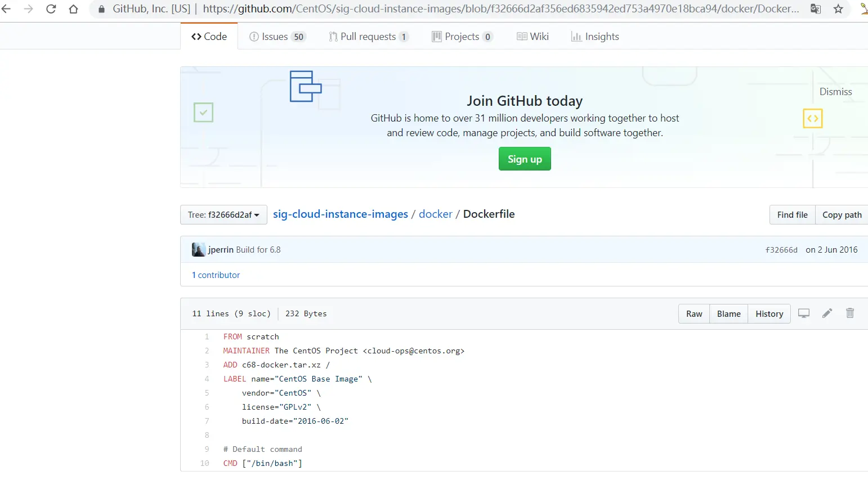Open the Projects tab
868x480 pixels.
[x=462, y=37]
